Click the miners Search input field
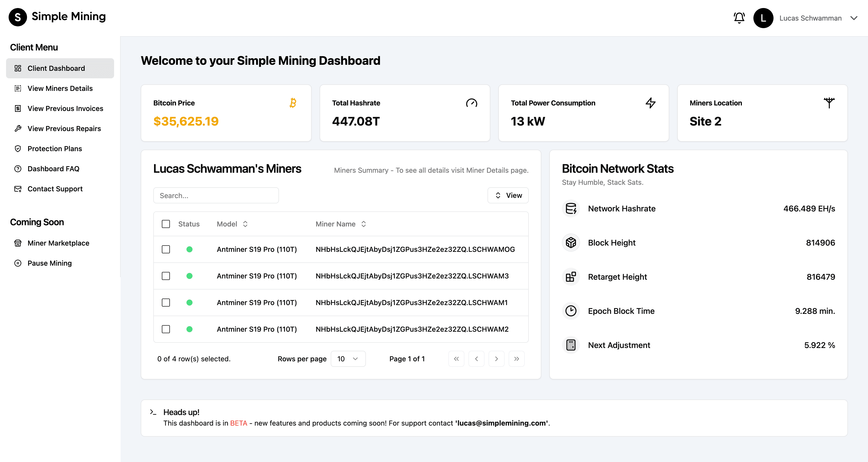 coord(216,195)
